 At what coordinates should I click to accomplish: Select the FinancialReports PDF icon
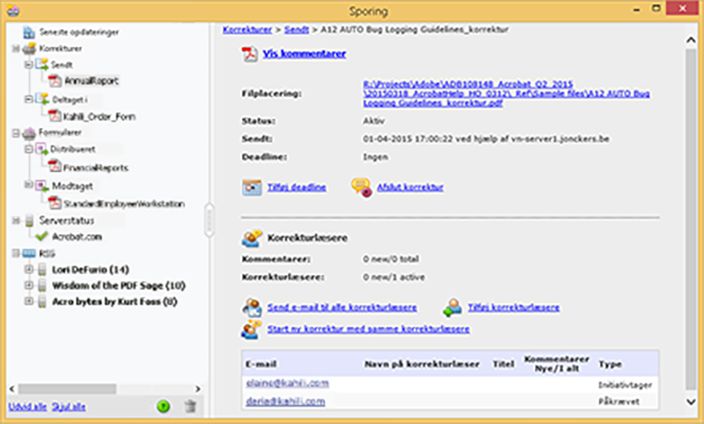(55, 167)
